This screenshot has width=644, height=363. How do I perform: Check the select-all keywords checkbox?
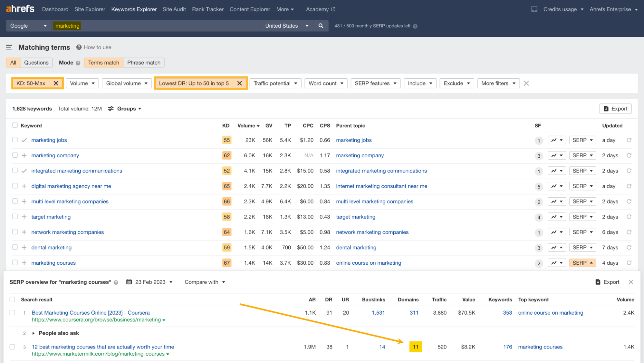15,125
